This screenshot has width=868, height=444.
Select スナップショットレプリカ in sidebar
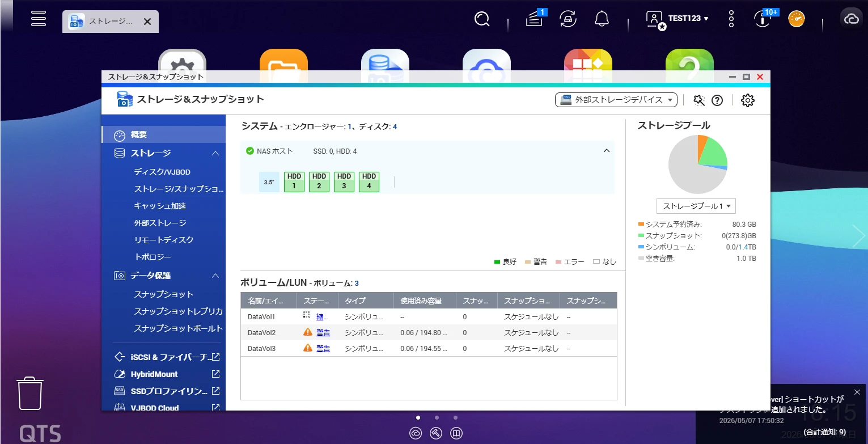click(x=178, y=311)
